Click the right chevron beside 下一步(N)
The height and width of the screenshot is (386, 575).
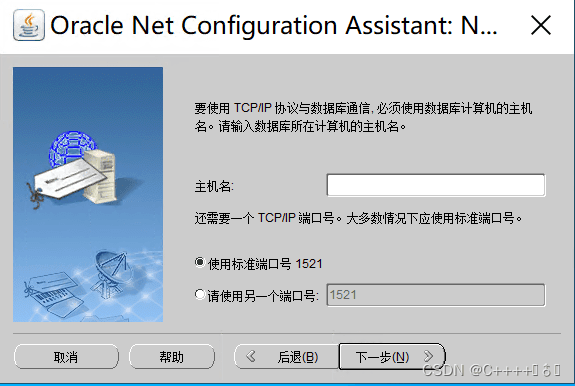(428, 356)
